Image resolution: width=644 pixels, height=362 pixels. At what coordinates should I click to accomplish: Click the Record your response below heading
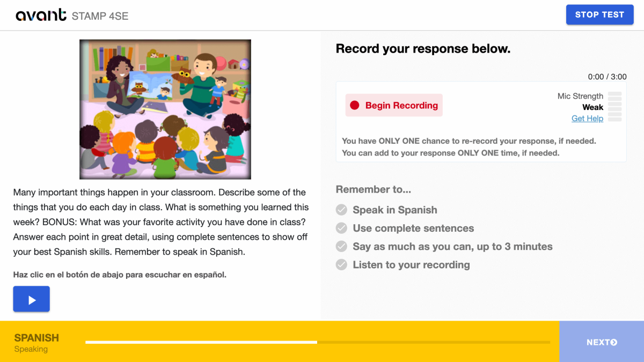tap(423, 49)
